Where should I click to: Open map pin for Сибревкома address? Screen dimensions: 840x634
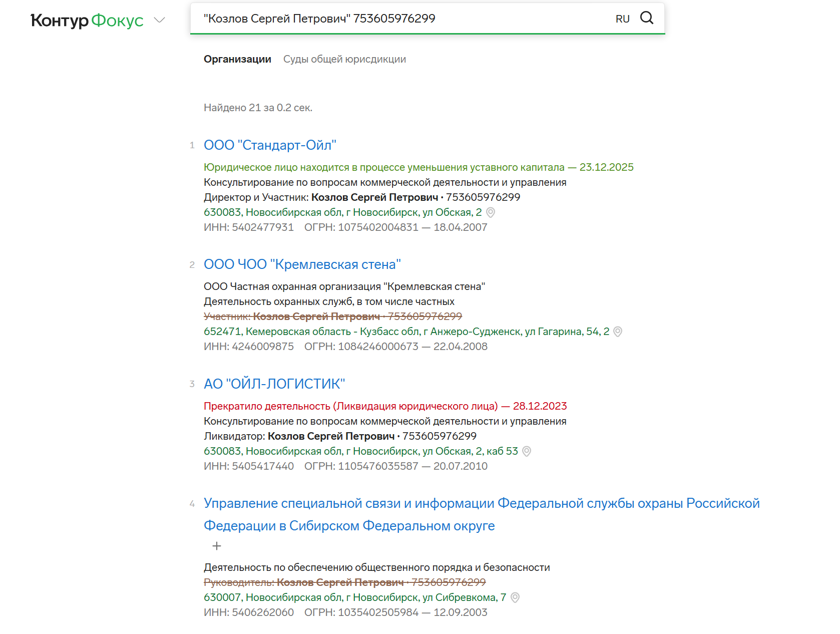click(x=515, y=597)
